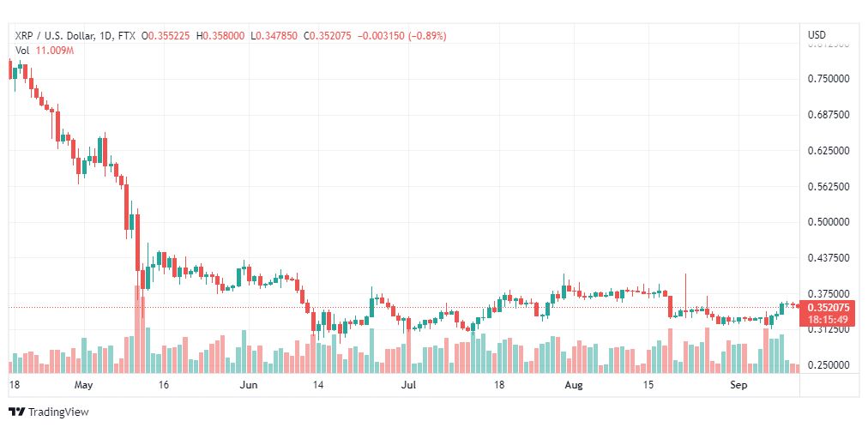This screenshot has height=427, width=868.
Task: Click the low value L0.347850 in legend
Action: pos(273,35)
